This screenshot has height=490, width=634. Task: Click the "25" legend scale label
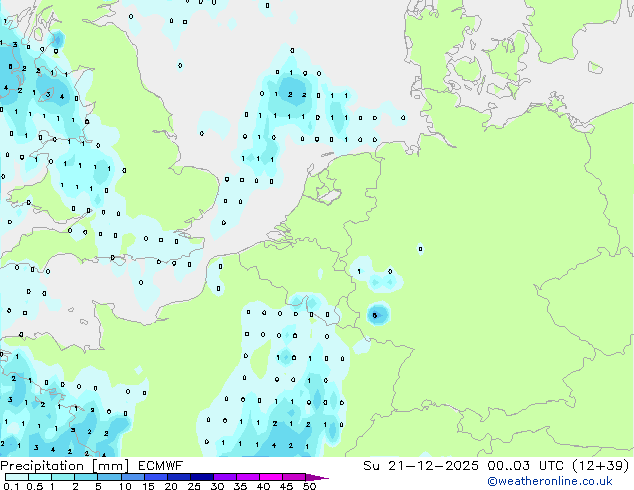pos(194,486)
